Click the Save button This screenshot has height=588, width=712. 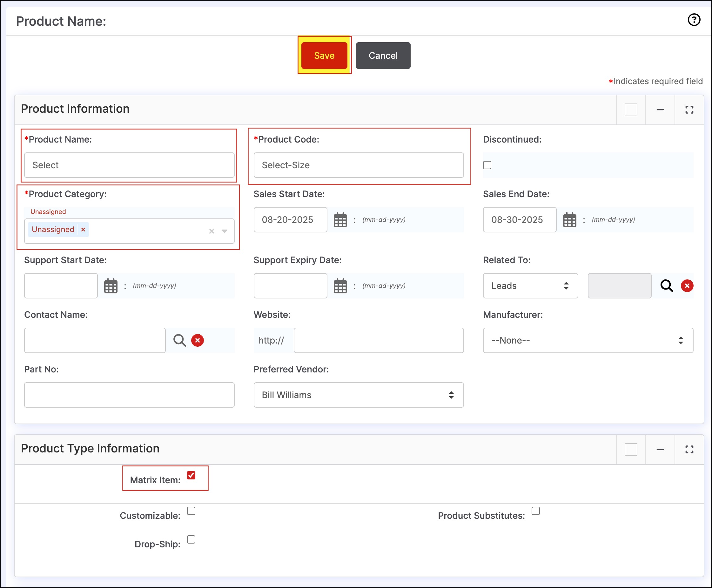point(324,56)
